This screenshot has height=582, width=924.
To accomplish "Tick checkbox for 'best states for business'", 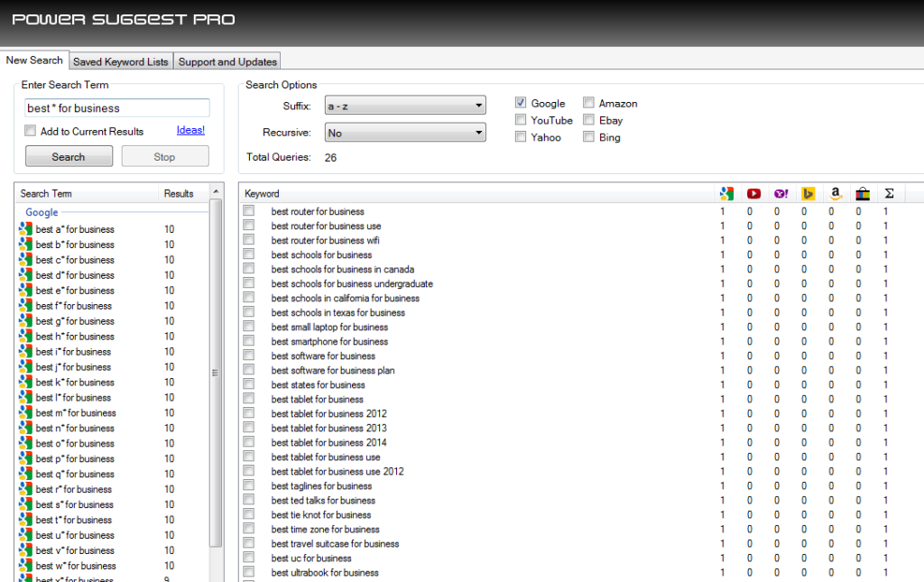I will (x=249, y=384).
